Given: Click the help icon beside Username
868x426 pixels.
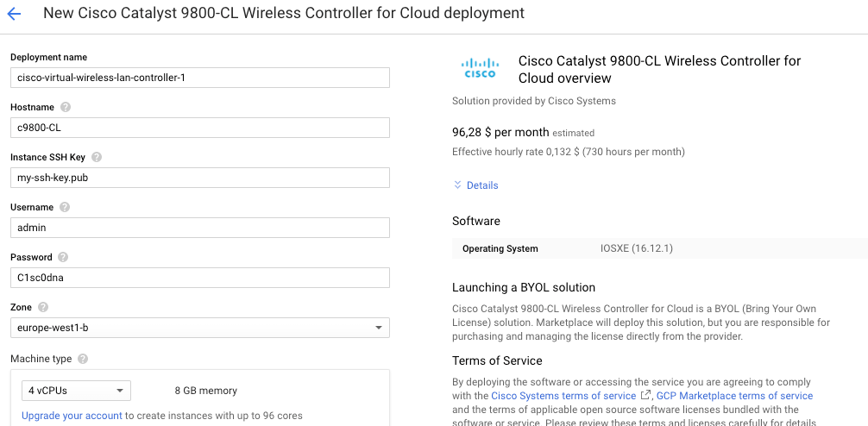Looking at the screenshot, I should (65, 208).
